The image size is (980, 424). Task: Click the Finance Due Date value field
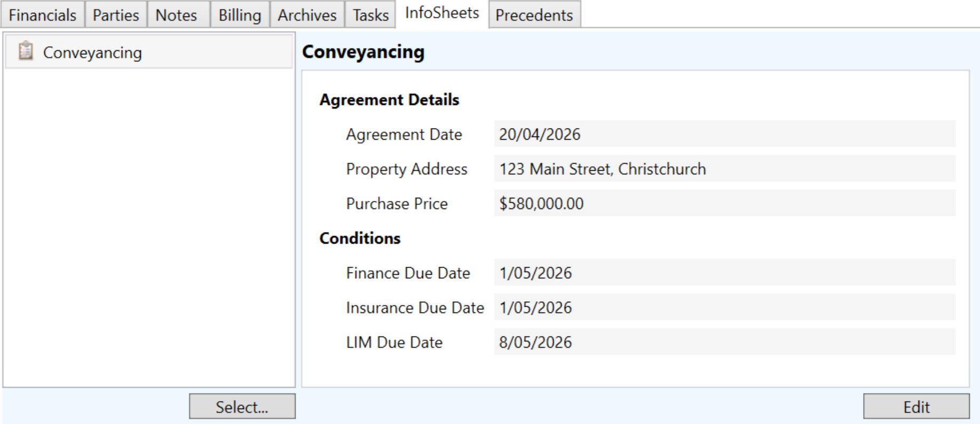(x=725, y=273)
